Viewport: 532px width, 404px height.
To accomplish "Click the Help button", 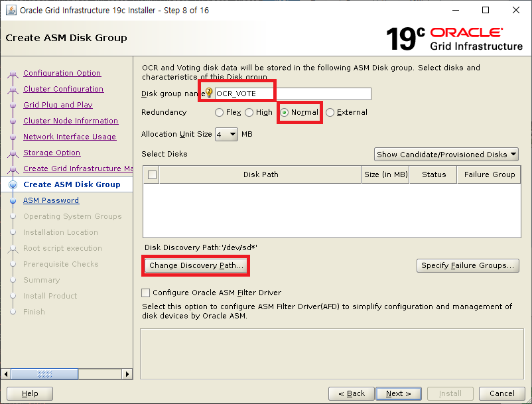I will pyautogui.click(x=30, y=393).
